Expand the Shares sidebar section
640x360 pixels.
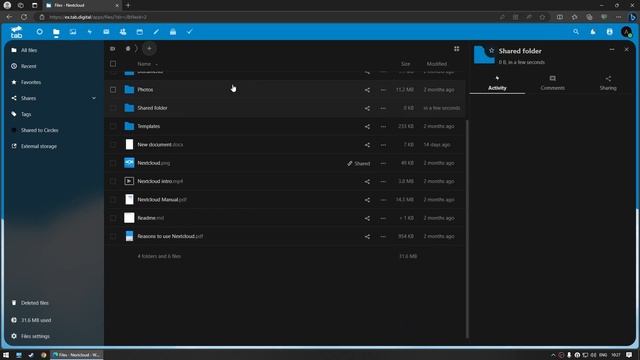pos(93,98)
